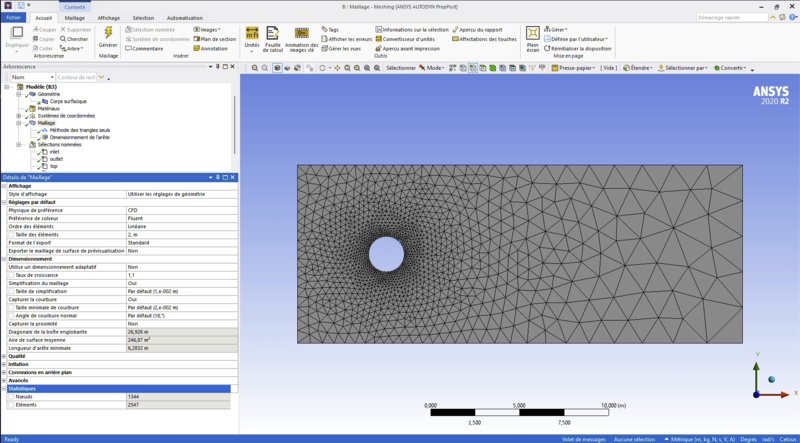
Task: Click Réinitialiser la disposition
Action: (577, 48)
